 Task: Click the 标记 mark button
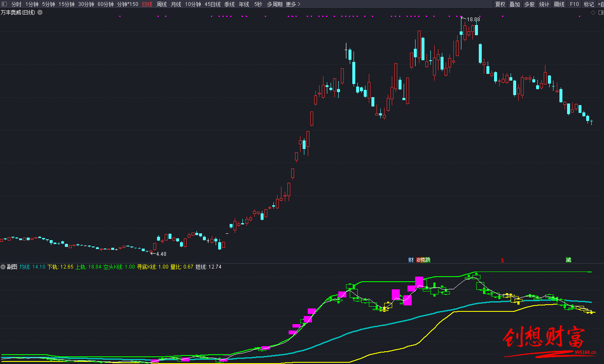coord(589,4)
